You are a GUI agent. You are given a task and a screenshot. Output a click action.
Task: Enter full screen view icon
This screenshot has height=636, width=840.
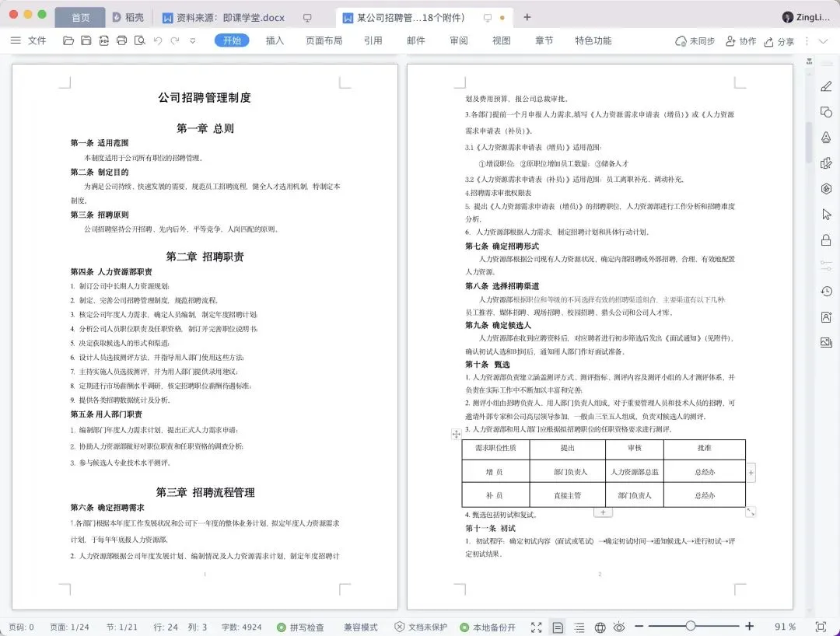point(536,627)
